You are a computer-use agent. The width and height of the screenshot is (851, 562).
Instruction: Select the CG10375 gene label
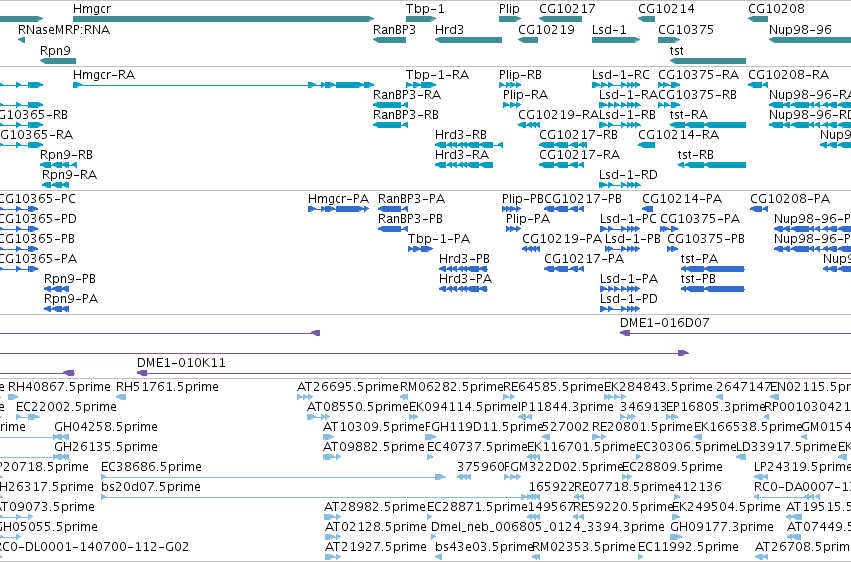[686, 30]
